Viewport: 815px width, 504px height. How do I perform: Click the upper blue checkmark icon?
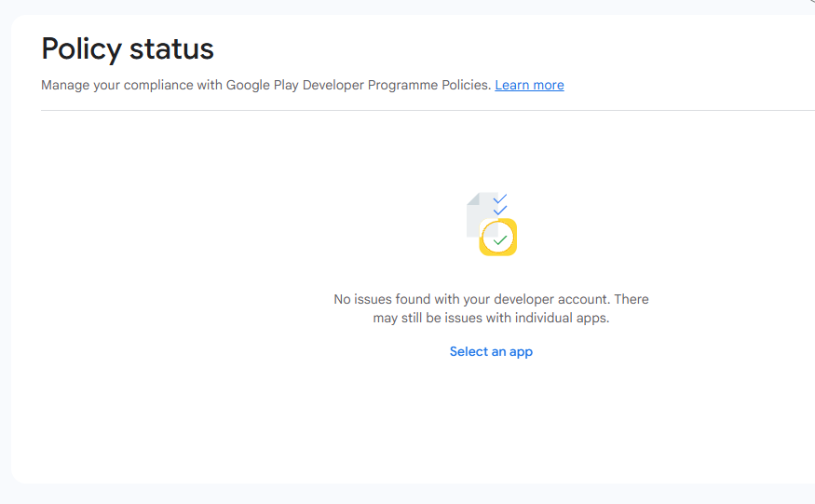[x=500, y=198]
